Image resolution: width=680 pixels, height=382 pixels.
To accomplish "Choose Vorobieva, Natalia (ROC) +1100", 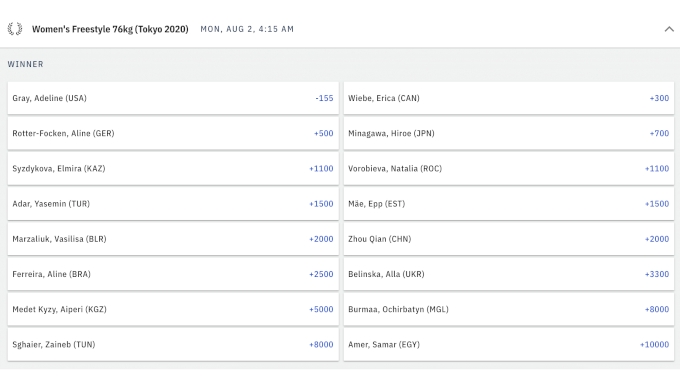I will [x=509, y=168].
